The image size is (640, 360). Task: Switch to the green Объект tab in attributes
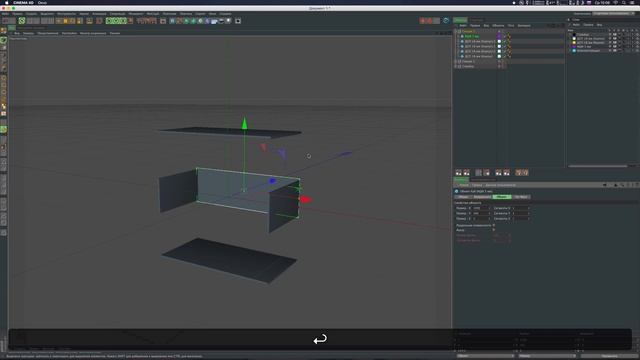pyautogui.click(x=502, y=197)
